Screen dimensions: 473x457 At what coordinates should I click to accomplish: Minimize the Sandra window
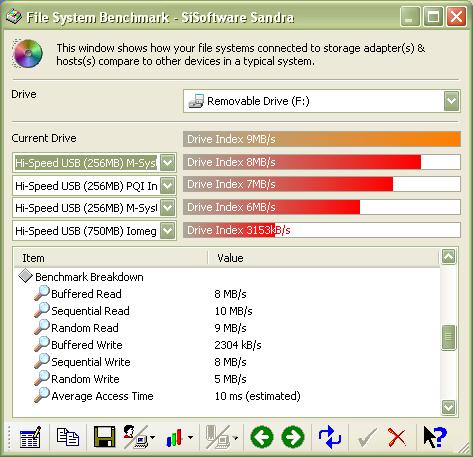pos(410,16)
